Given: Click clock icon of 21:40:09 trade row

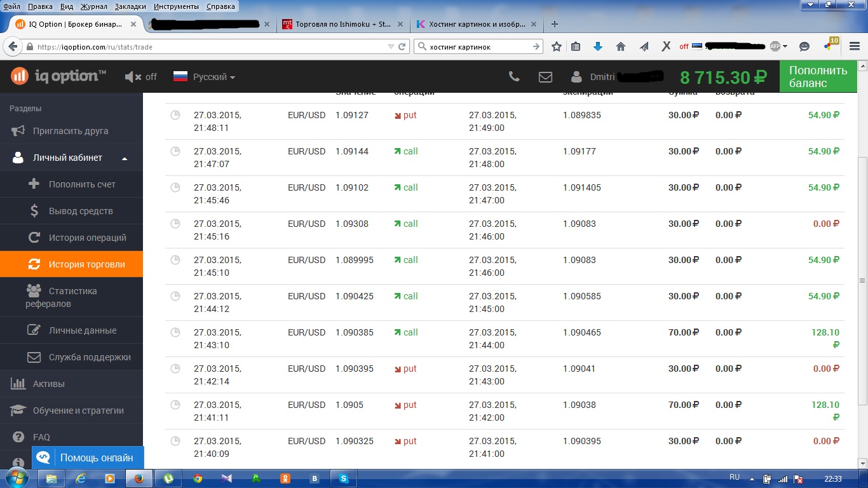Looking at the screenshot, I should [175, 441].
